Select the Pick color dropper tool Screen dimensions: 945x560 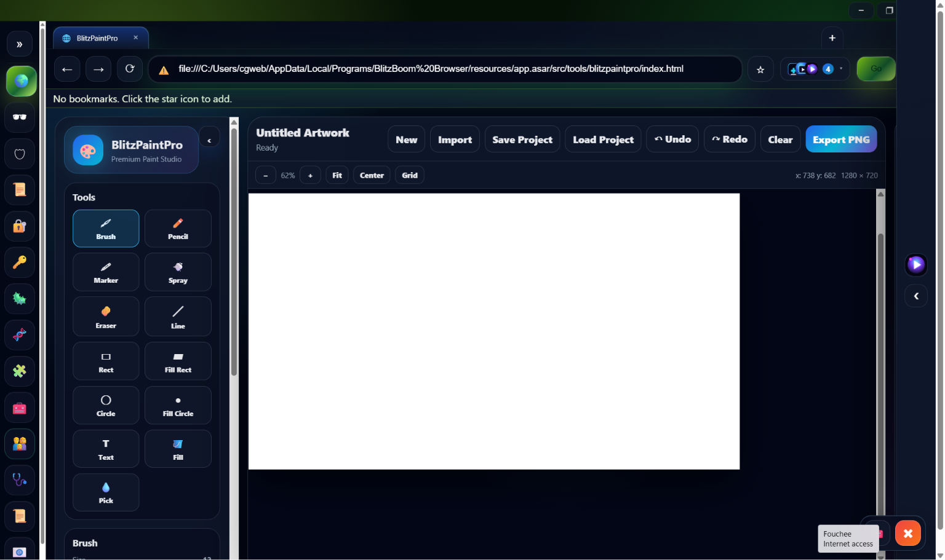[106, 492]
